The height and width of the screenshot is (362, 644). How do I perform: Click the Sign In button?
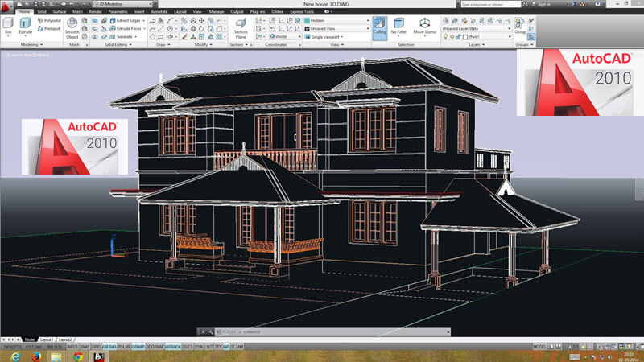pyautogui.click(x=541, y=4)
